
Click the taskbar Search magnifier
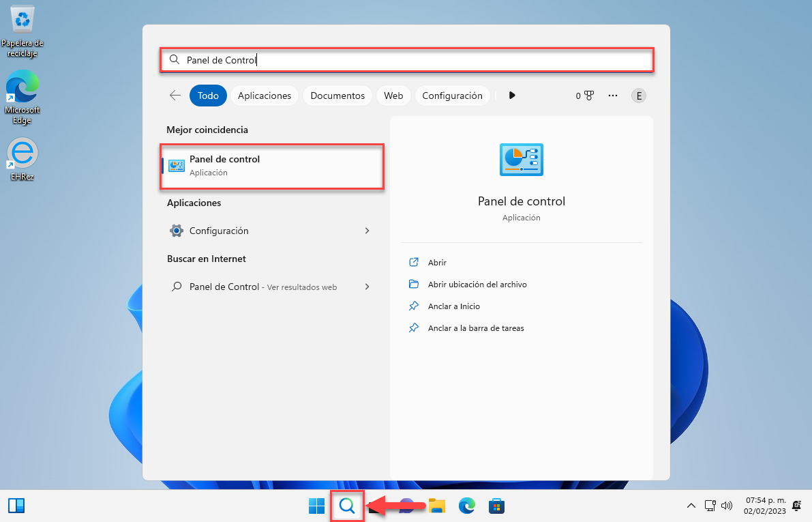click(347, 506)
